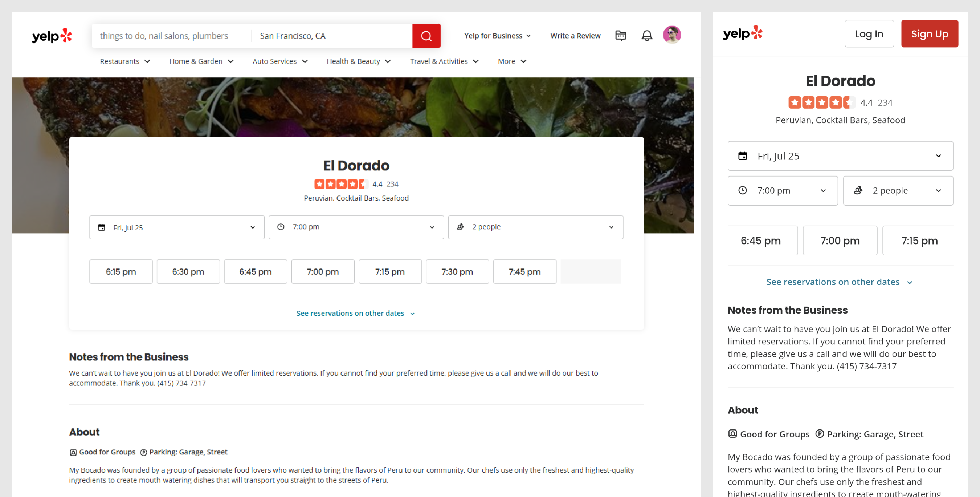
Task: Click Parking icon in mobile About section
Action: tap(820, 434)
